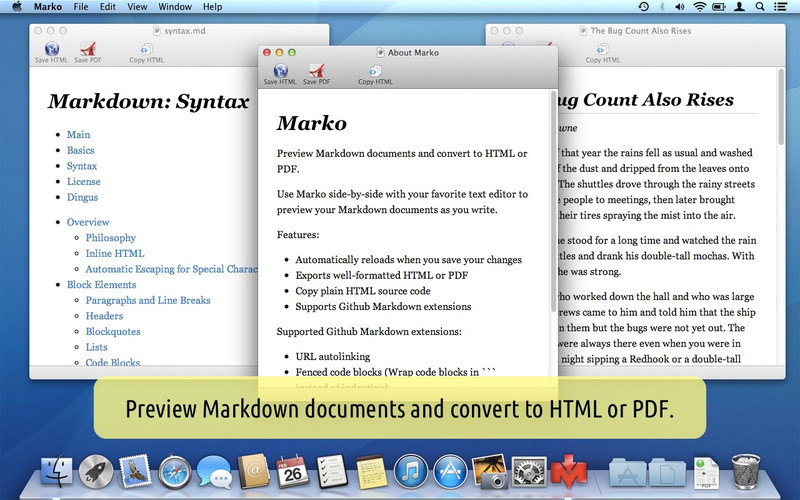Click Save PDF in About Marko window

pyautogui.click(x=316, y=73)
